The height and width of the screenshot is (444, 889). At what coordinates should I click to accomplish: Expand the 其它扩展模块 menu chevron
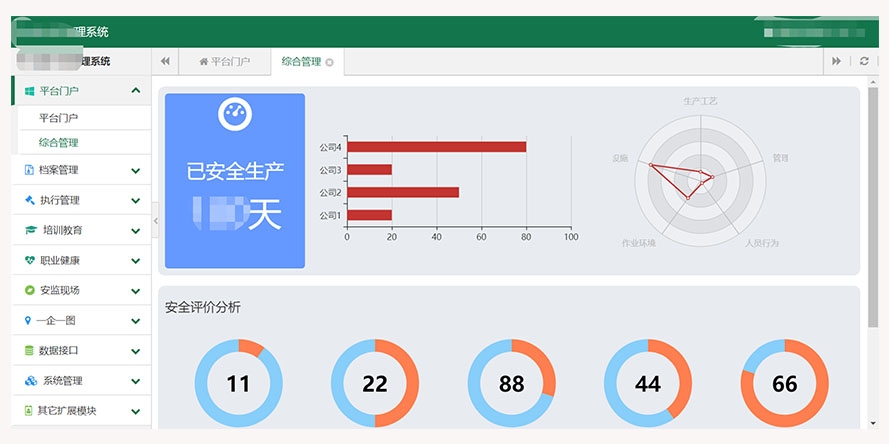(135, 411)
